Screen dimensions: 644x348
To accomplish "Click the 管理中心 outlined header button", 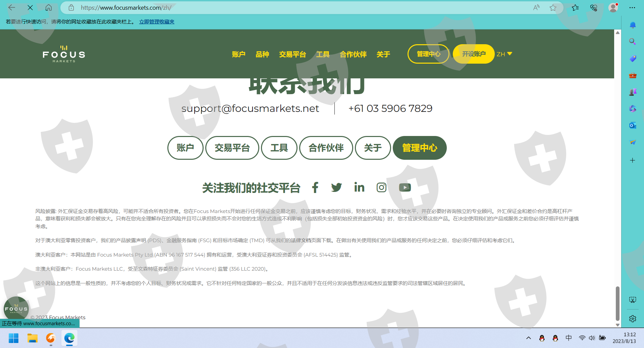I will point(428,54).
